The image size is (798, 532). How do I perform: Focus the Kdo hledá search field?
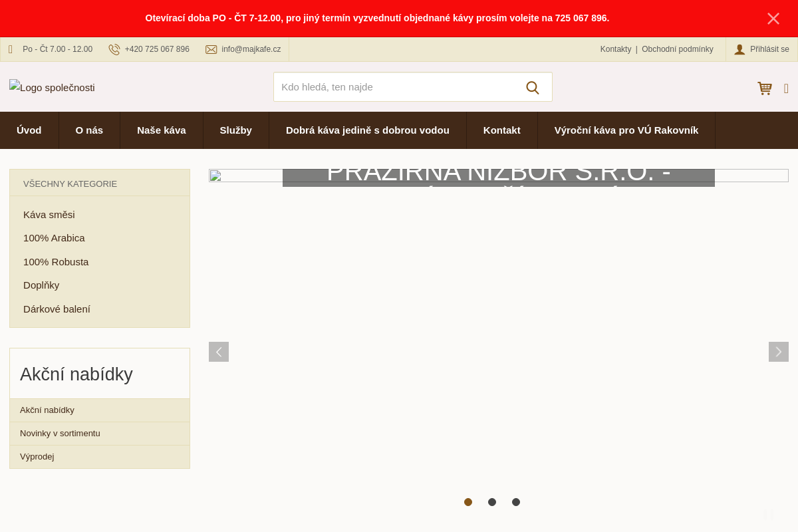(x=396, y=87)
